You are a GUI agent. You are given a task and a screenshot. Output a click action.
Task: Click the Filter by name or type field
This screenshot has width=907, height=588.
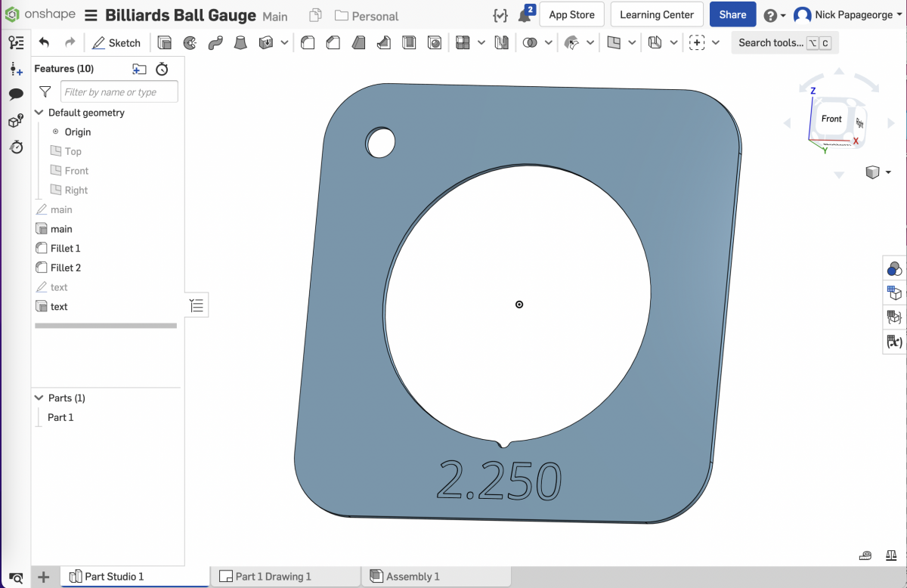pyautogui.click(x=119, y=92)
